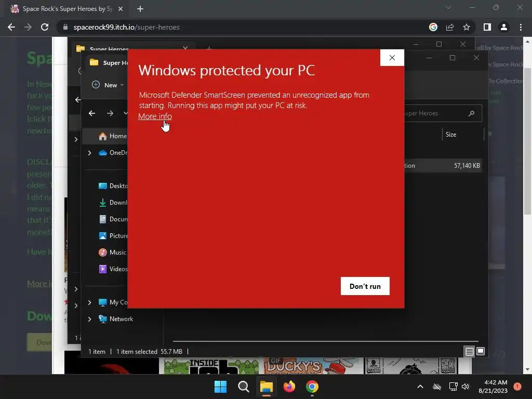Go back in File Explorer navigation
The width and height of the screenshot is (532, 399).
[x=92, y=113]
